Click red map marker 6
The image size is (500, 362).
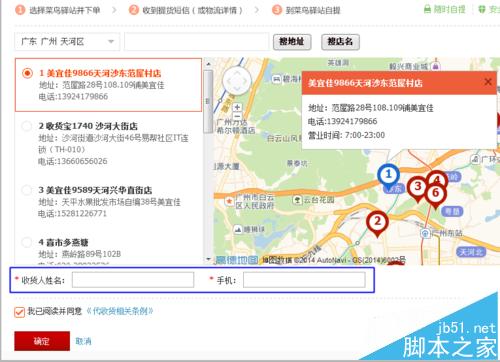(435, 195)
